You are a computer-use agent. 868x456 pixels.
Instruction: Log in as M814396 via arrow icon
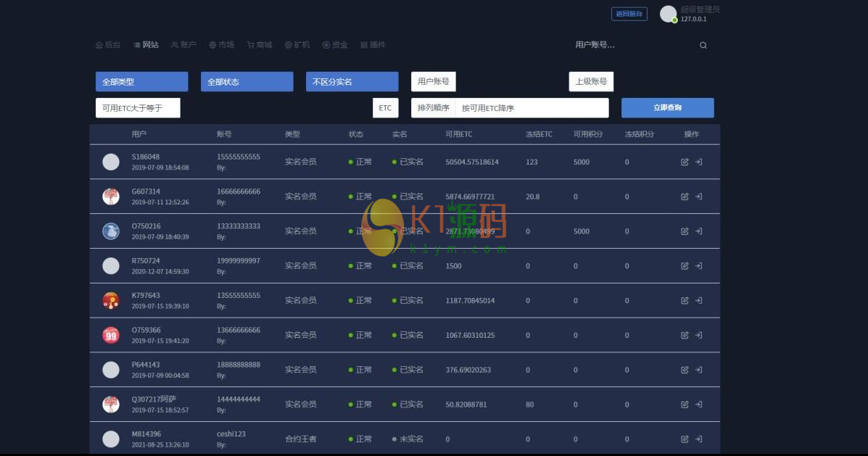click(698, 439)
